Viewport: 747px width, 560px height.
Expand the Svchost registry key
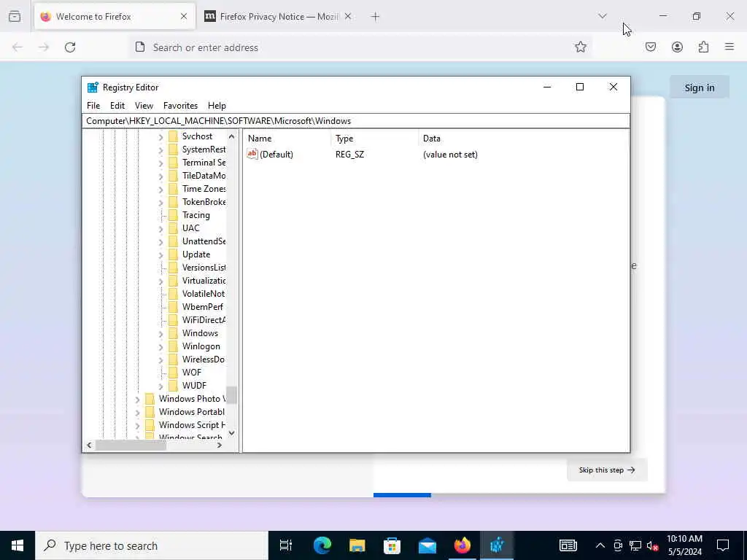(160, 137)
